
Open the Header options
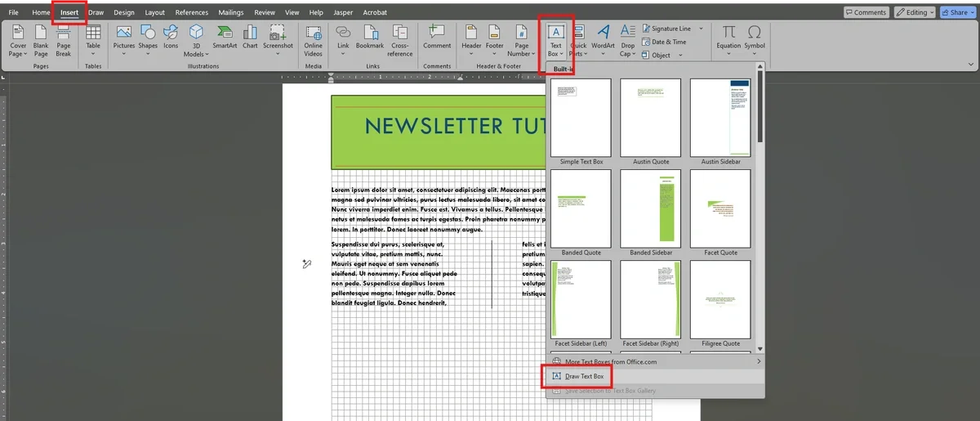point(472,39)
